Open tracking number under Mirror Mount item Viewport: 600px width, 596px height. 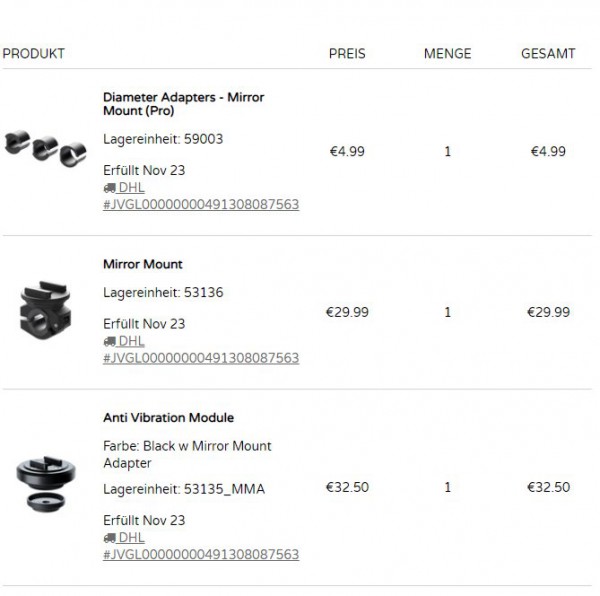pyautogui.click(x=201, y=358)
